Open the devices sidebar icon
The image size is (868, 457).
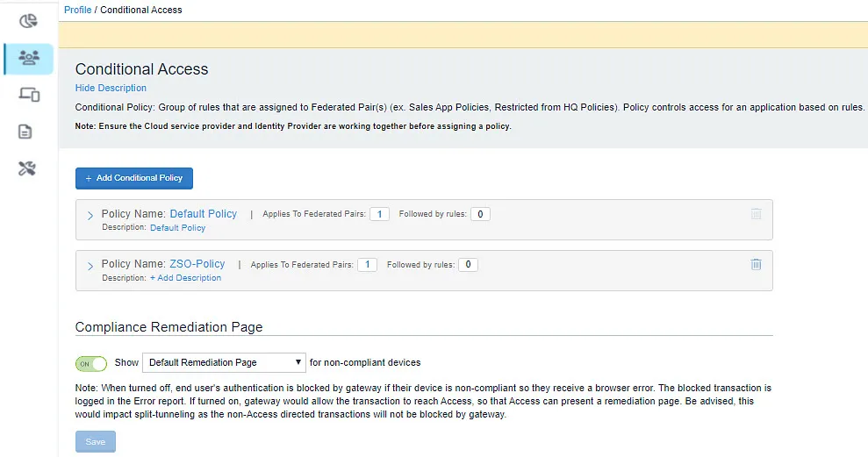(29, 95)
